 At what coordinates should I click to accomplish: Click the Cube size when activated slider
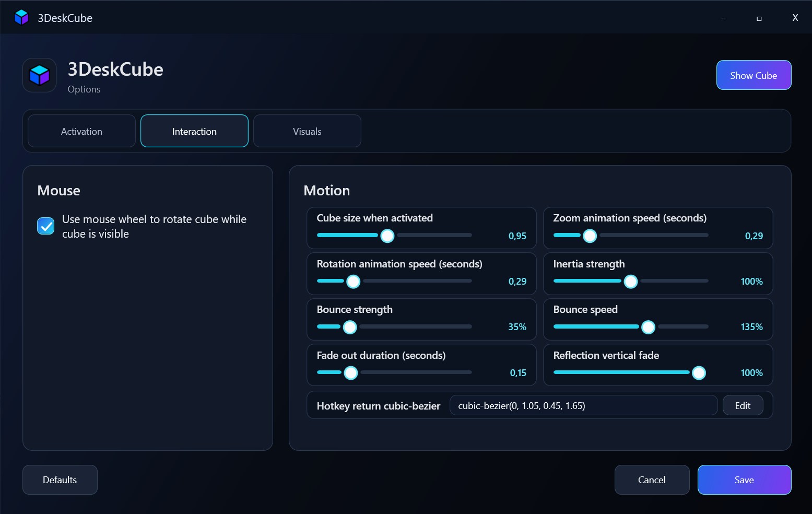click(x=394, y=236)
